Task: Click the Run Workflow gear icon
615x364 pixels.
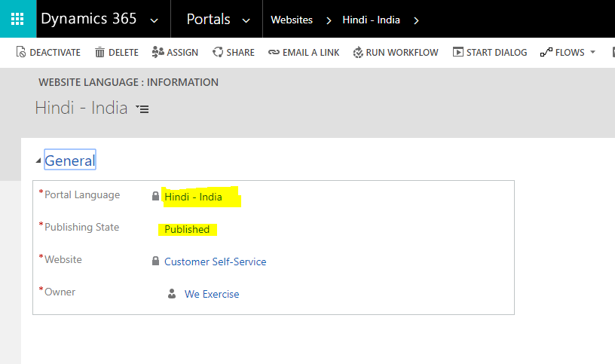Action: click(x=358, y=52)
